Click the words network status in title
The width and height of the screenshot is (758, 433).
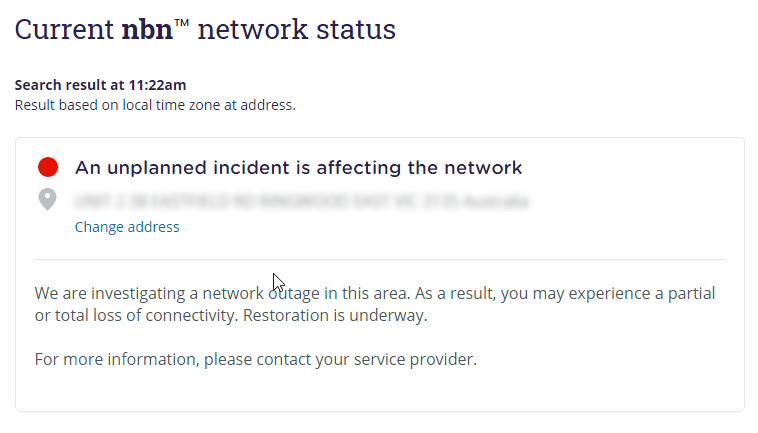click(297, 29)
